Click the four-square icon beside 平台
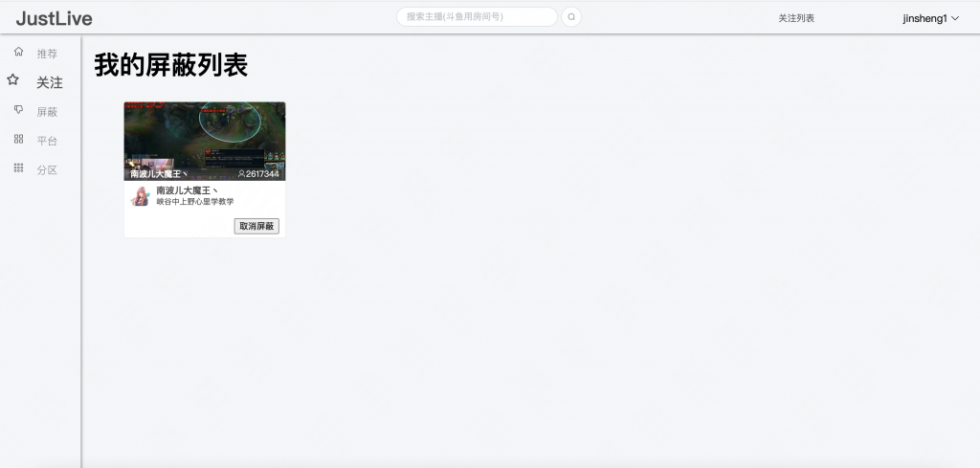 (x=18, y=140)
